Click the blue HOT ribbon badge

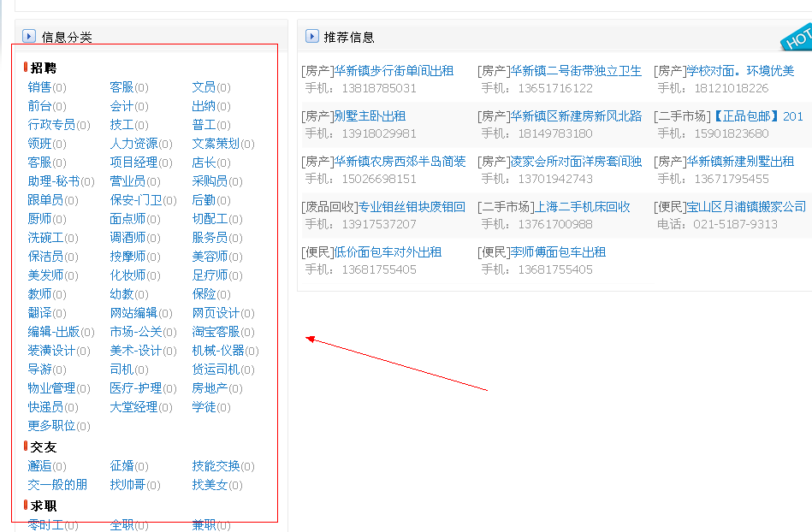point(797,38)
